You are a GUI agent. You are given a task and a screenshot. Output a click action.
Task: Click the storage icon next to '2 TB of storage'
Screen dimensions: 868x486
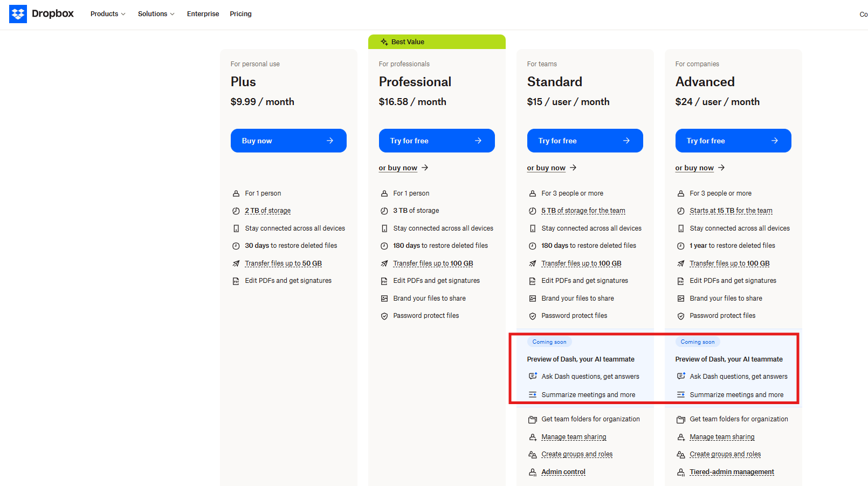coord(236,211)
